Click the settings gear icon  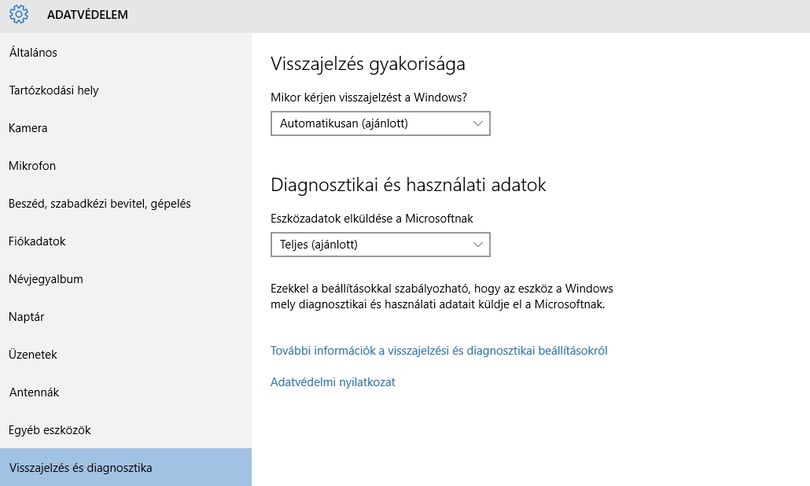[x=19, y=14]
